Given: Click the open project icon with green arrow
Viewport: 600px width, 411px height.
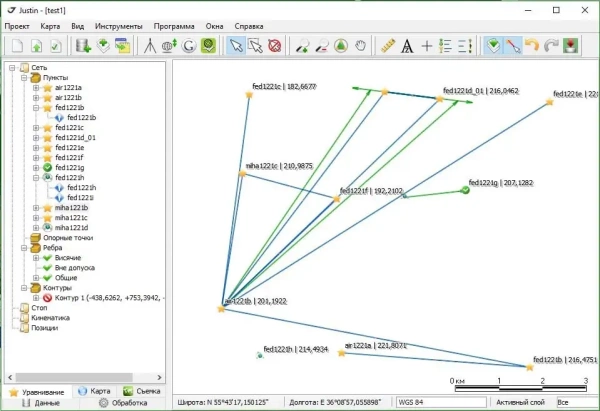Looking at the screenshot, I should 36,46.
